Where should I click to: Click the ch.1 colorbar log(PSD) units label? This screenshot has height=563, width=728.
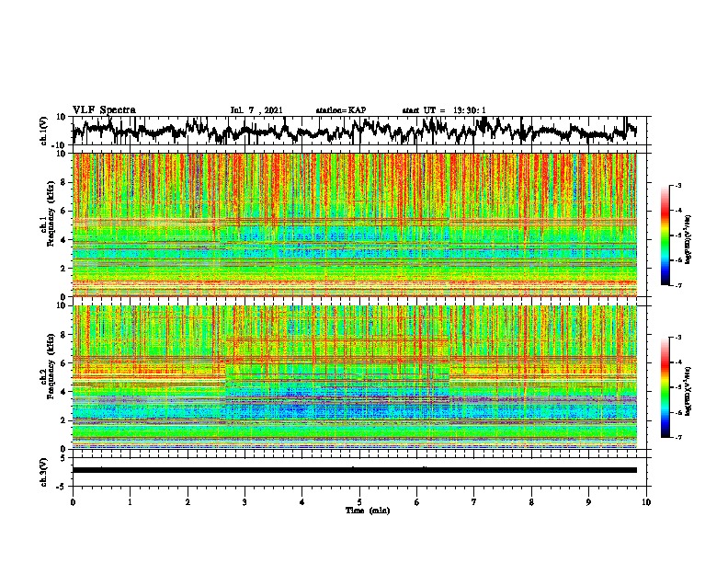[688, 240]
